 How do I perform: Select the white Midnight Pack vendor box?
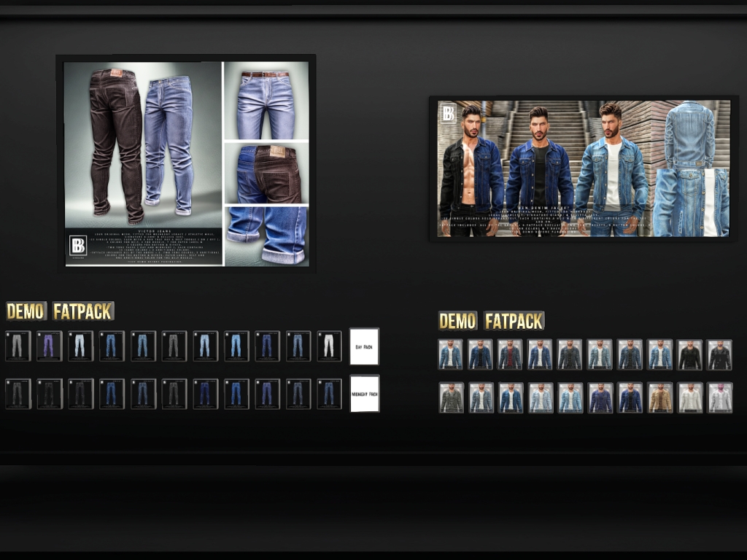click(x=364, y=394)
